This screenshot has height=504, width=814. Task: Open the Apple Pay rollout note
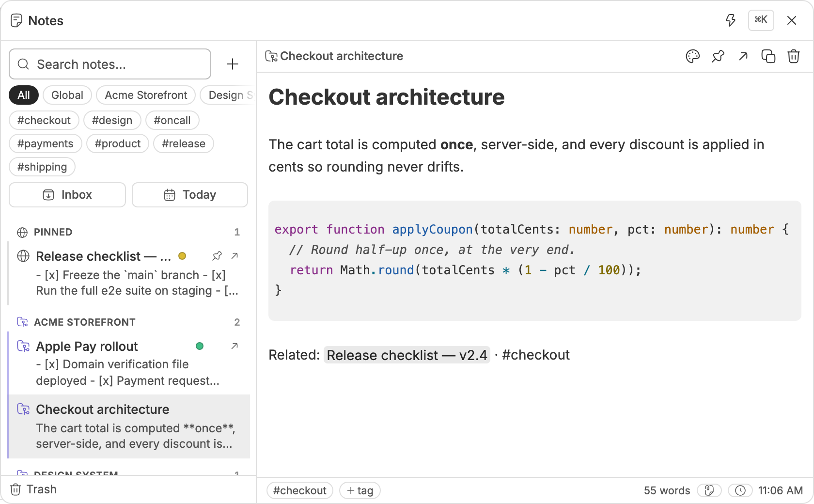[129, 363]
